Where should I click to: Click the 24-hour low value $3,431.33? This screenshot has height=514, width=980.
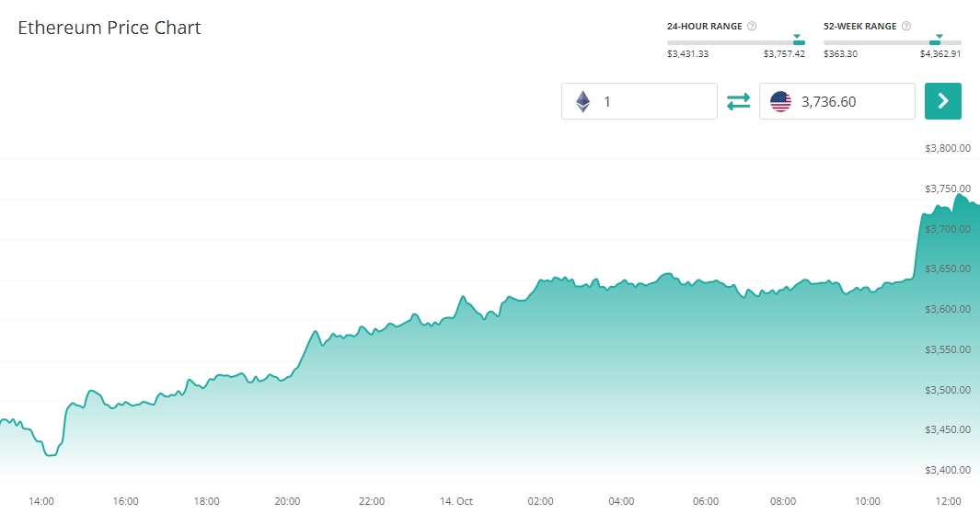[687, 54]
